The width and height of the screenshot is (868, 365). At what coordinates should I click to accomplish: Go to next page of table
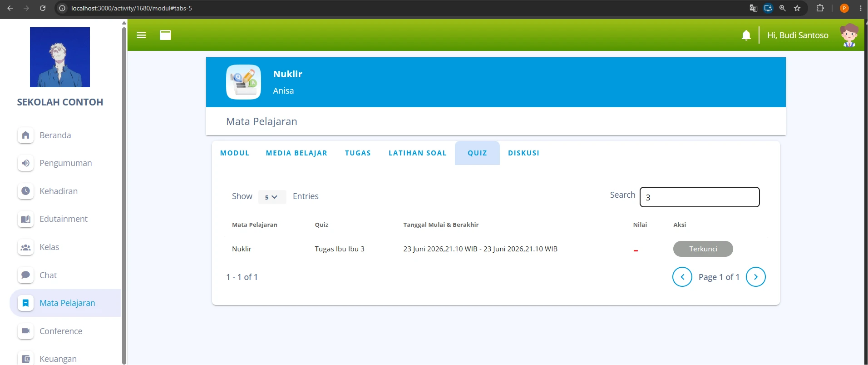(755, 277)
